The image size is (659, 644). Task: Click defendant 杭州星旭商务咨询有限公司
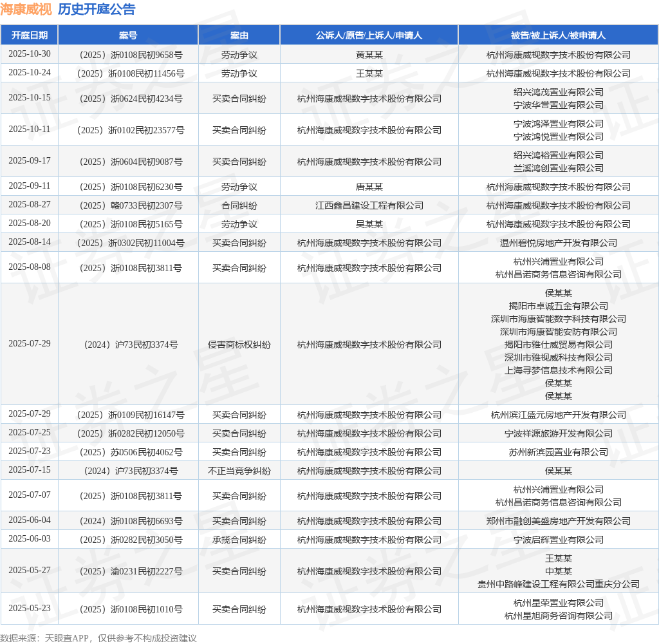[x=558, y=616]
